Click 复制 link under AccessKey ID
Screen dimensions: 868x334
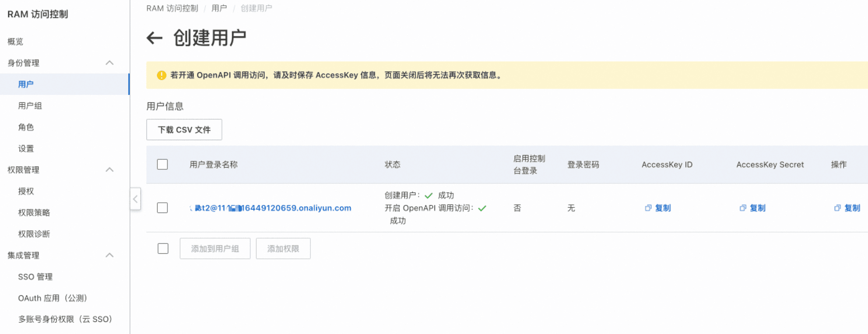coord(663,208)
